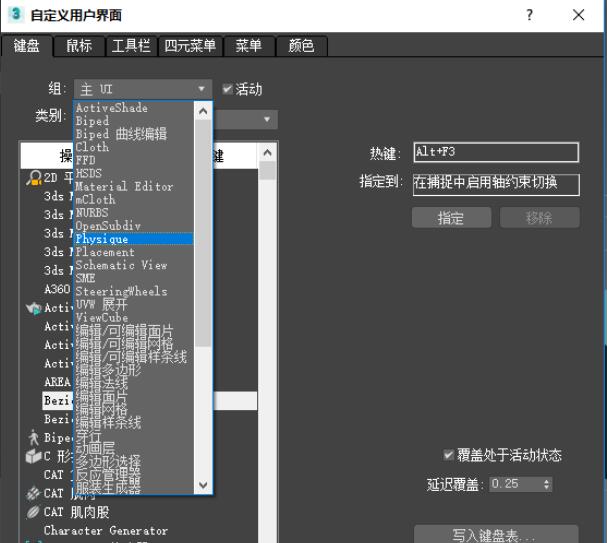Adjust the 延迟覆盖 spinner arrows

tap(546, 484)
